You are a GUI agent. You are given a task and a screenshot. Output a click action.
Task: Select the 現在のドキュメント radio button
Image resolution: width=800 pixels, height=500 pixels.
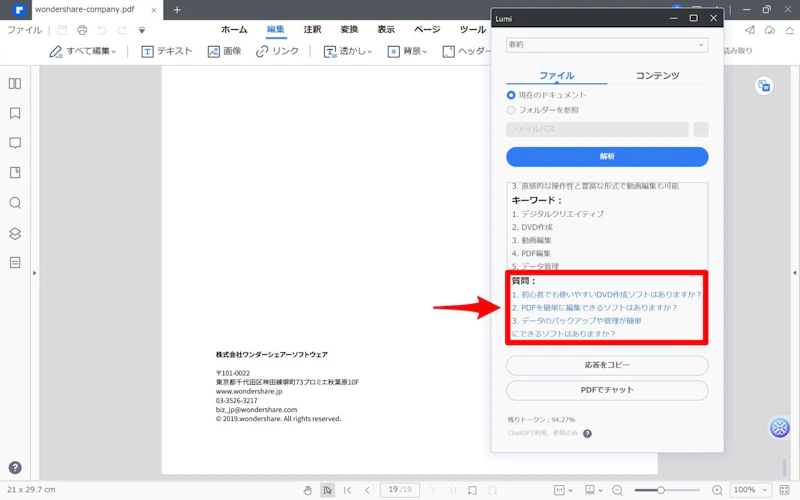click(x=511, y=95)
